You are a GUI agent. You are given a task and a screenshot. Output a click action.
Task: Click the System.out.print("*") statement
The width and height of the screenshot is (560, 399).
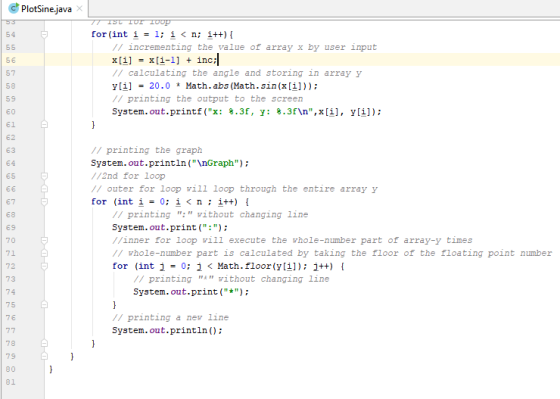[x=191, y=292]
